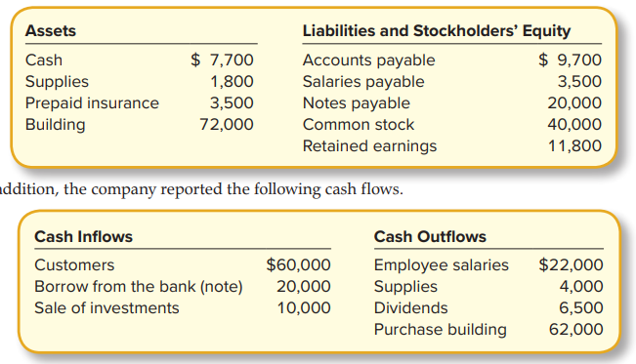
Task: Click the Prepaid insurance label
Action: tap(92, 103)
